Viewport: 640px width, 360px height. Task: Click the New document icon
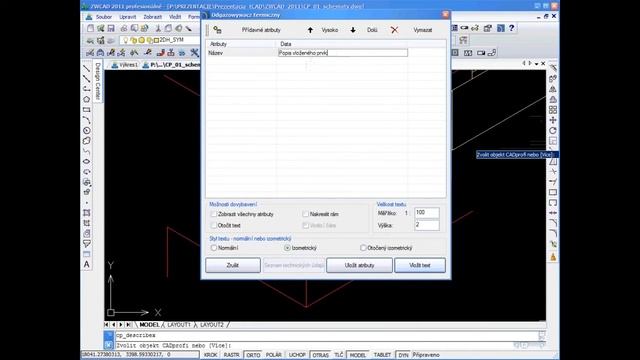click(x=90, y=28)
